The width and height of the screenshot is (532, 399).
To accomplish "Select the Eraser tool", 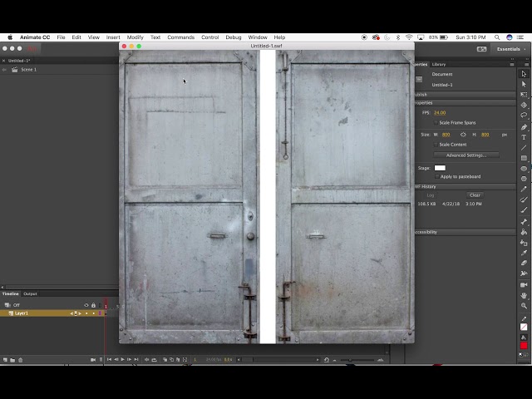I will 524,263.
